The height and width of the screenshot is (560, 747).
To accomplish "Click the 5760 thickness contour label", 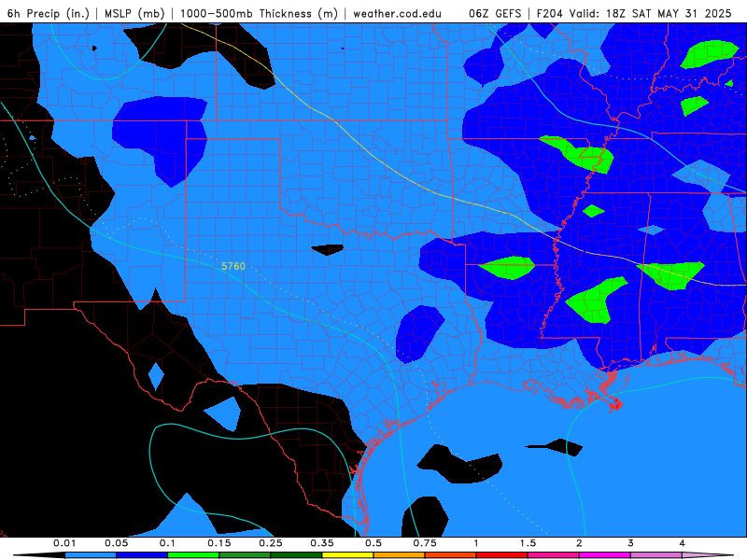I will (233, 266).
